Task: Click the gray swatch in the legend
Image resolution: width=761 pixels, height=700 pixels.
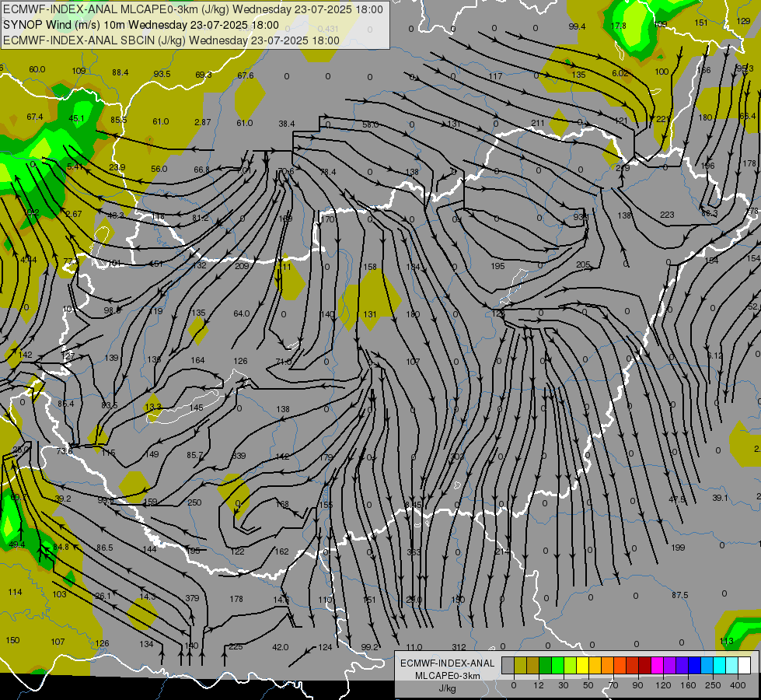Action: click(508, 665)
